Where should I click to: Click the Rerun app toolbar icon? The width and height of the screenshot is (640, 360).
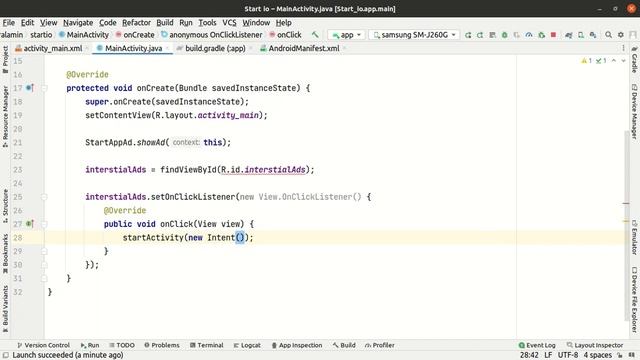tap(468, 35)
